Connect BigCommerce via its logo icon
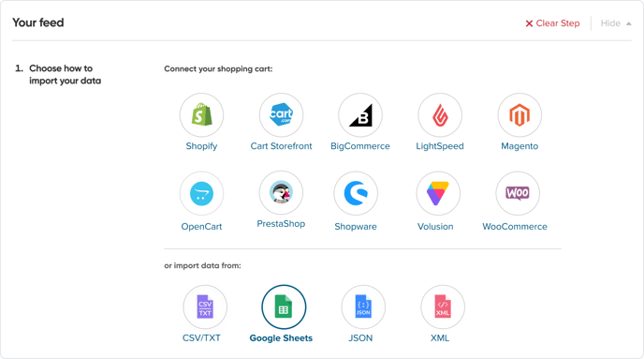Viewport: 644px width, 359px height. pyautogui.click(x=360, y=114)
